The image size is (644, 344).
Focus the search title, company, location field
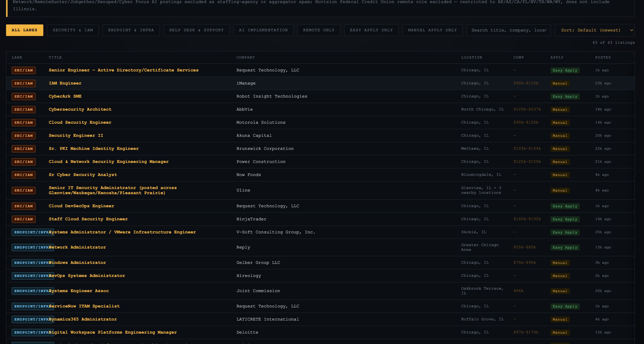(x=509, y=30)
